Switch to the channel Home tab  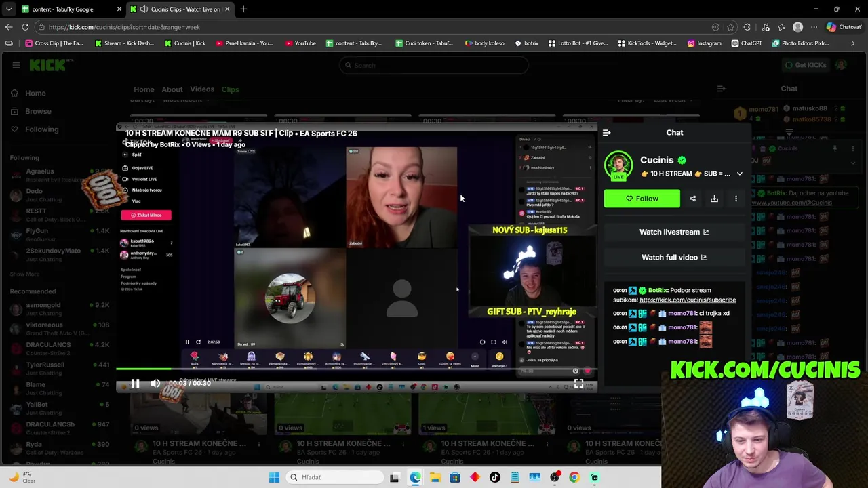[x=144, y=89]
